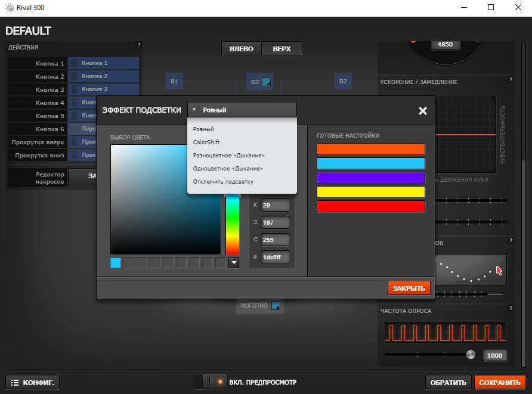532x394 pixels.
Task: Click the Revert button
Action: click(449, 382)
